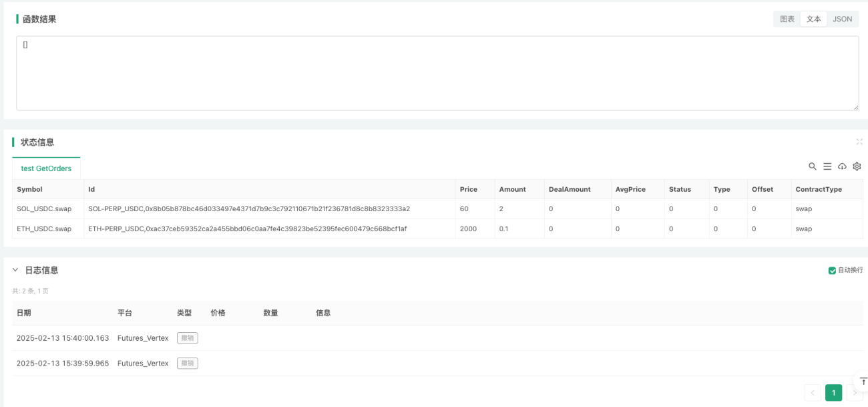This screenshot has width=868, height=407.
Task: Toggle fullscreen for 状态信息 panel
Action: [x=859, y=142]
